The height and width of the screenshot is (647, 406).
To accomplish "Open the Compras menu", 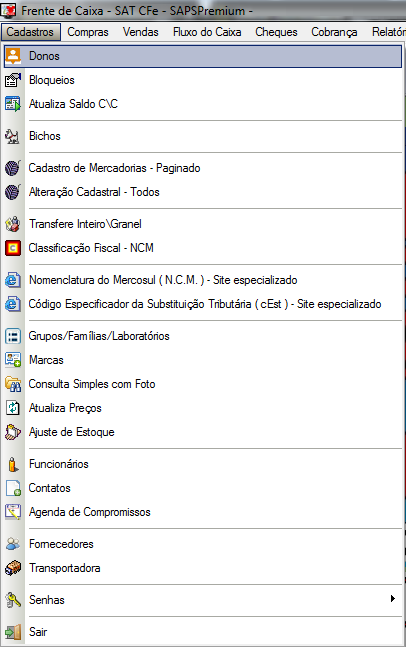I will [88, 32].
